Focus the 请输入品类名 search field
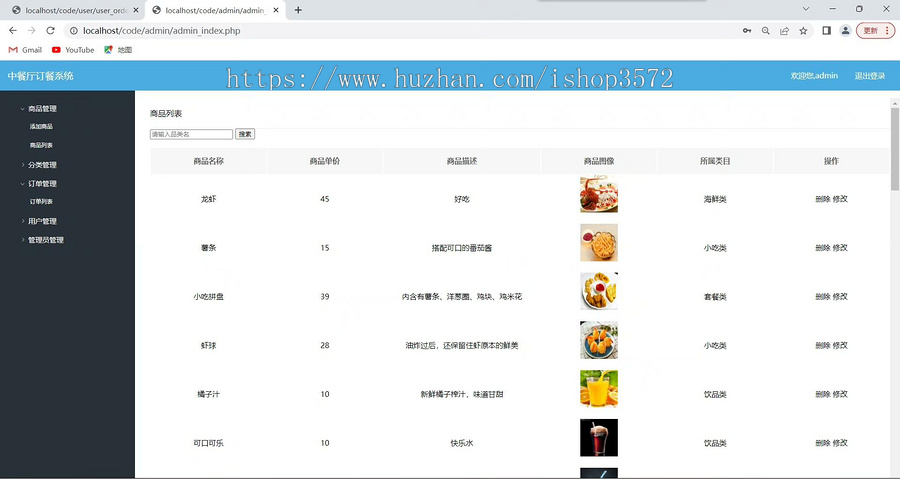This screenshot has height=479, width=900. pos(191,134)
